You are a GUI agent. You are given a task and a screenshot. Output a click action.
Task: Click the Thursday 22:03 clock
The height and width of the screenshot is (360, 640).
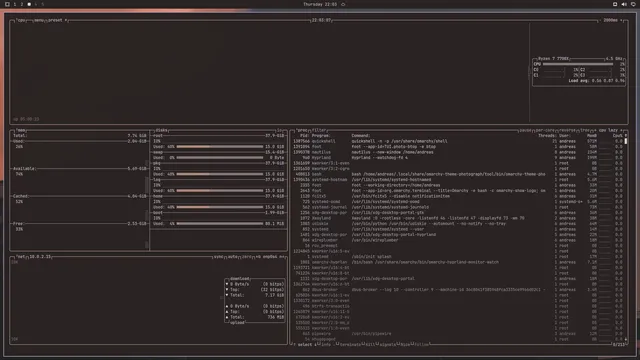320,4
